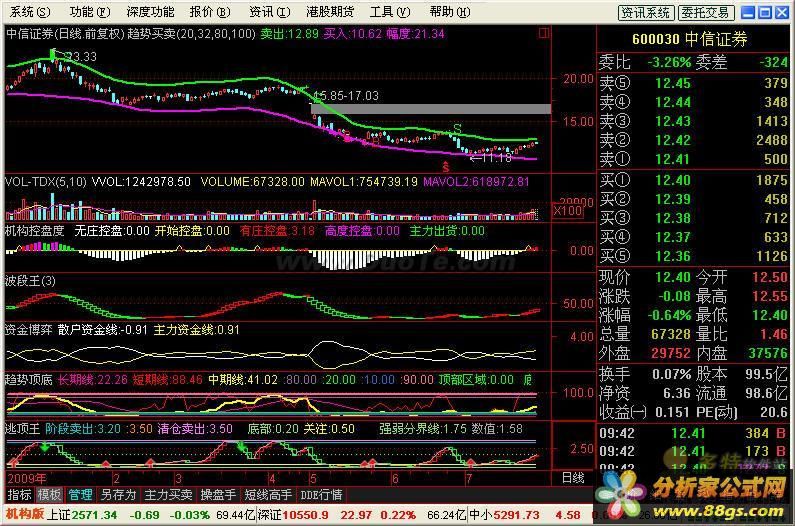Click the red $ buy signal marker

(446, 167)
